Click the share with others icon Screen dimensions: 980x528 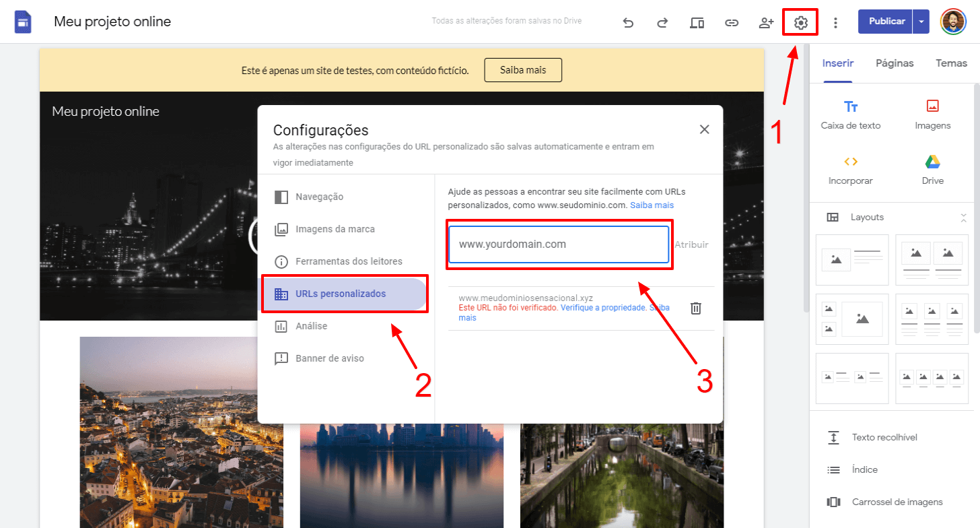[765, 22]
